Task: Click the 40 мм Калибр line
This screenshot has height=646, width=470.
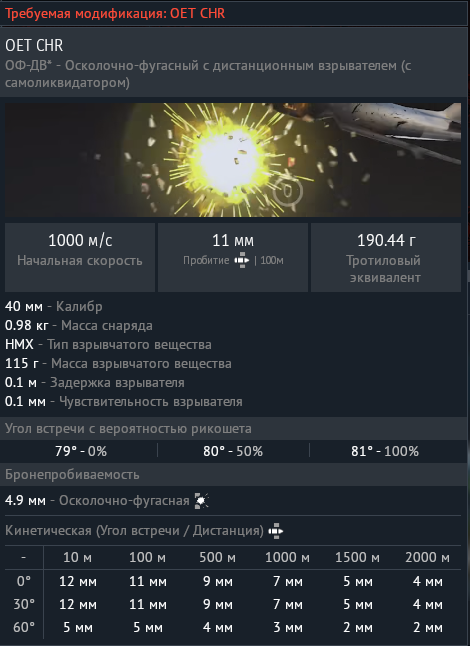Action: click(54, 307)
